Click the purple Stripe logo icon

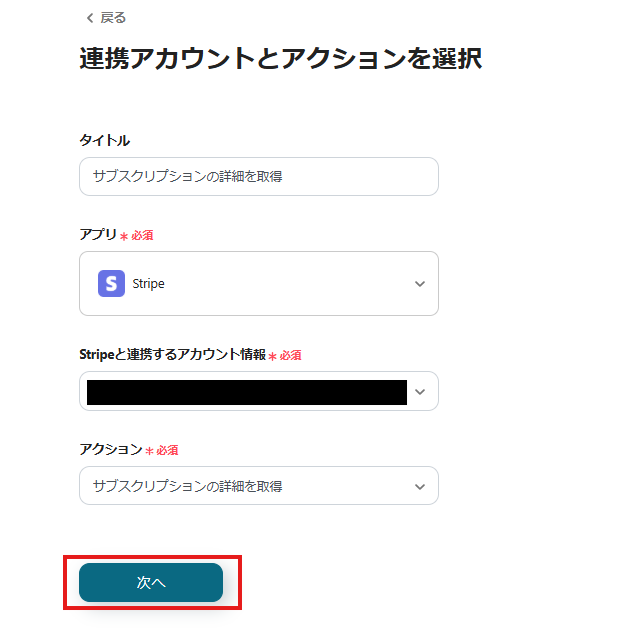tap(111, 284)
